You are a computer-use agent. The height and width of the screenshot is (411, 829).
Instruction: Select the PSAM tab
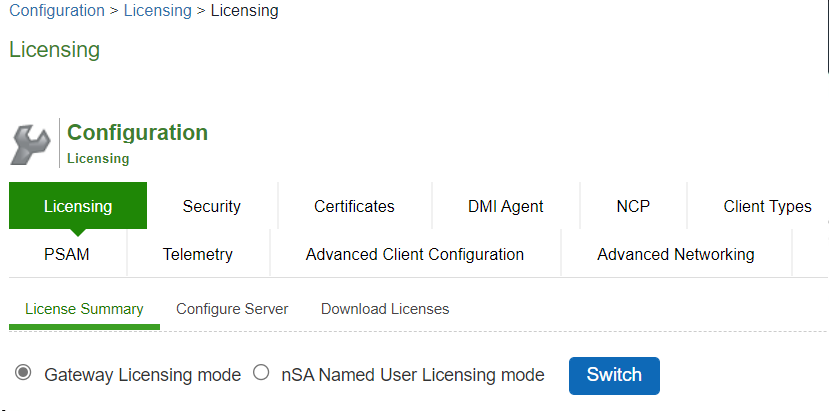[67, 254]
